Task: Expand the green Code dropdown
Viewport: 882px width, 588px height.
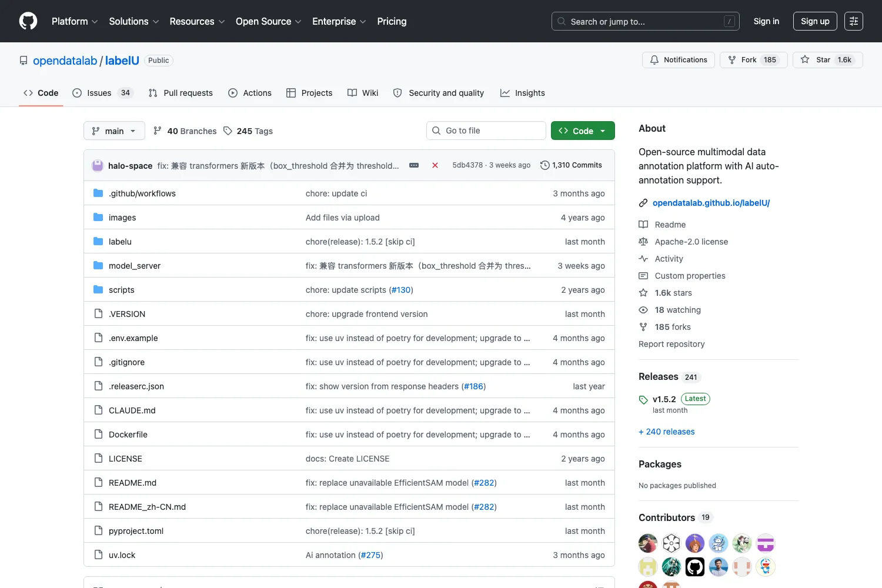Action: coord(583,131)
